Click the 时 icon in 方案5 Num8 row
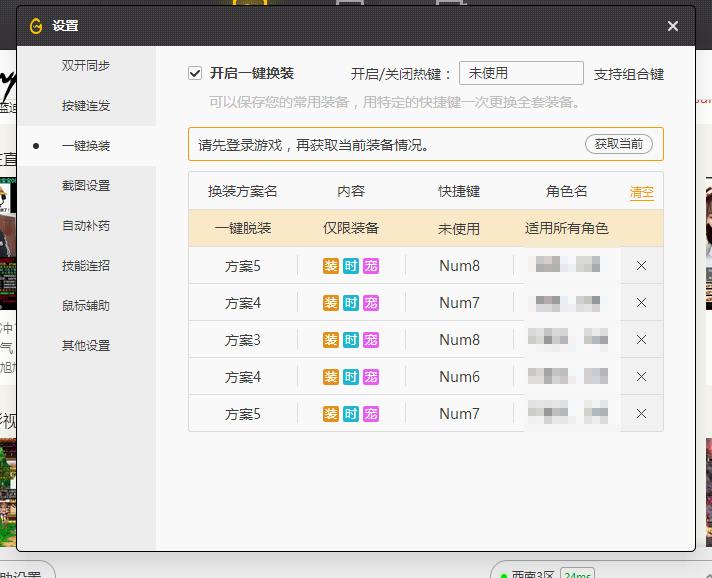Image resolution: width=712 pixels, height=578 pixels. [351, 266]
